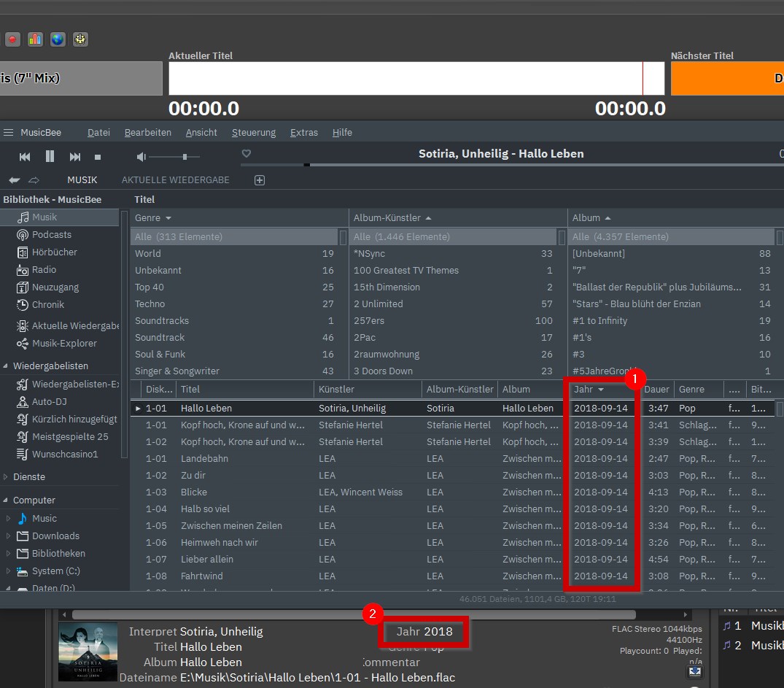
Task: Skip to next track
Action: (75, 157)
